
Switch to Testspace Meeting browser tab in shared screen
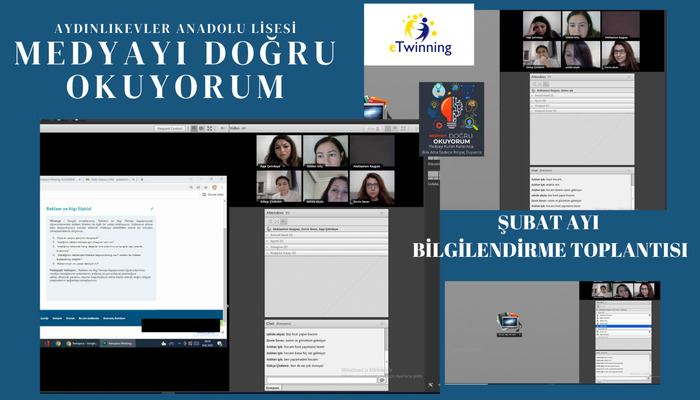60,179
